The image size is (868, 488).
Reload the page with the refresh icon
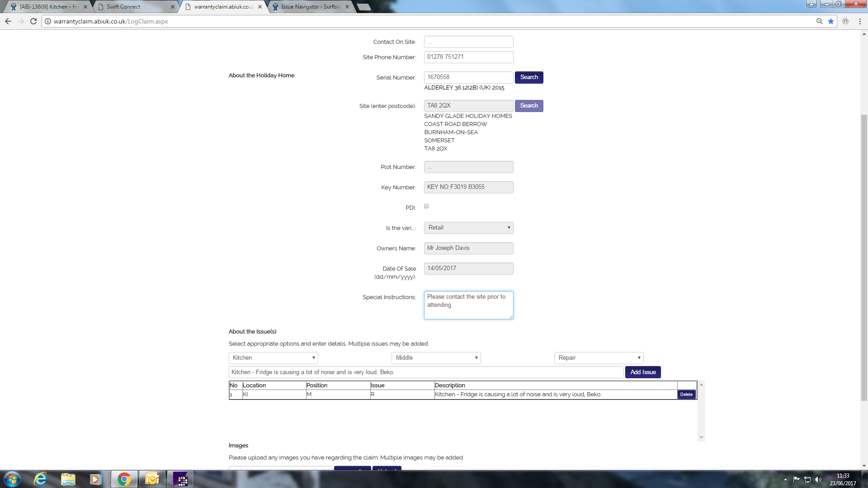click(x=33, y=21)
